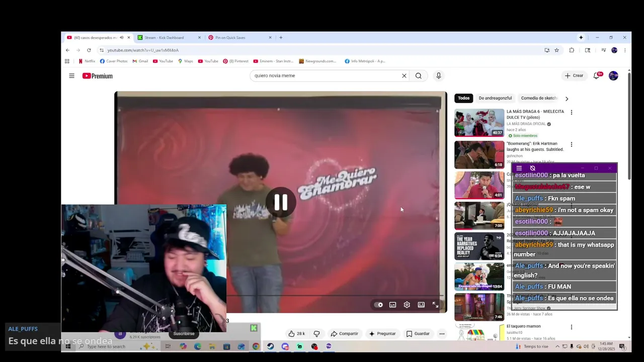This screenshot has height=362, width=644.
Task: Submit search with the magnifier button
Action: click(x=418, y=76)
